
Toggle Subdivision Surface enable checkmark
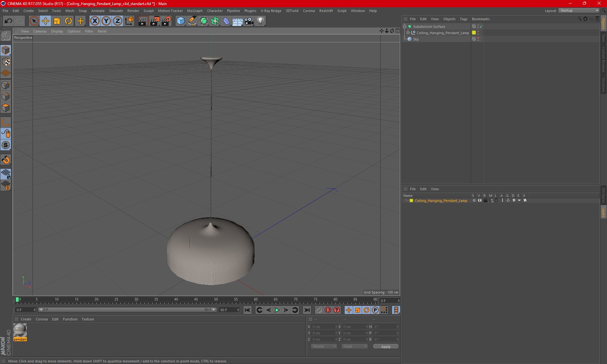pyautogui.click(x=481, y=27)
